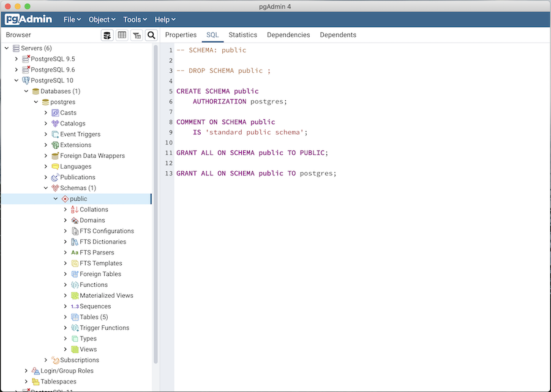The height and width of the screenshot is (392, 551).
Task: Click the View Data grid icon
Action: 122,35
